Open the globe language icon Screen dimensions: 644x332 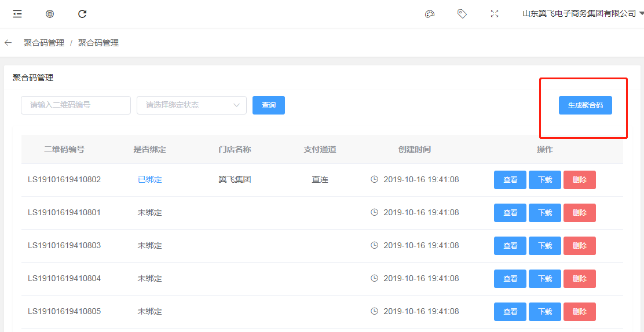pos(50,14)
